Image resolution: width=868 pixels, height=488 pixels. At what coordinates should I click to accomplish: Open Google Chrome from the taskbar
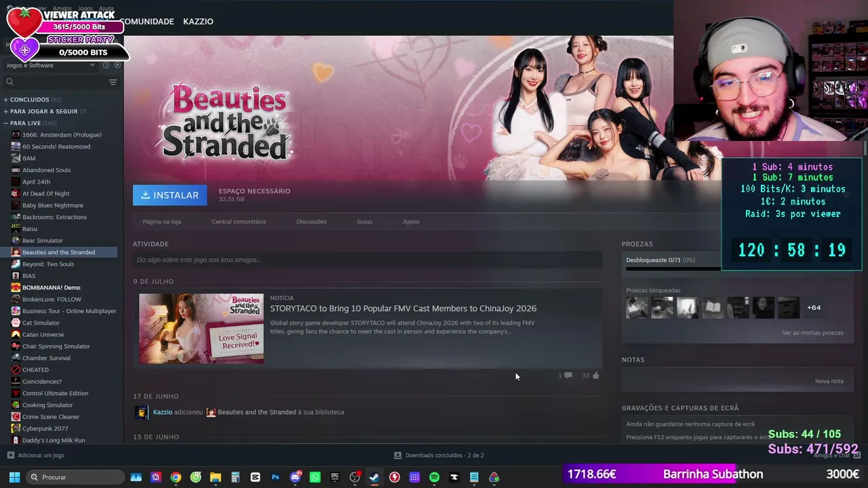(176, 477)
